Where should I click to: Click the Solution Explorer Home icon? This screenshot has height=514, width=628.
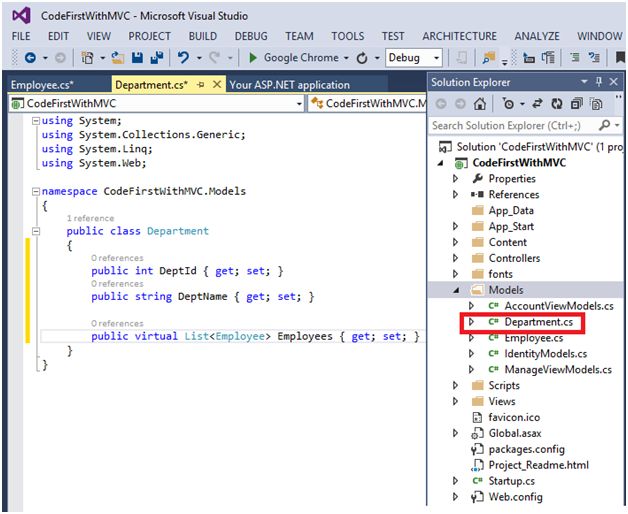(479, 104)
